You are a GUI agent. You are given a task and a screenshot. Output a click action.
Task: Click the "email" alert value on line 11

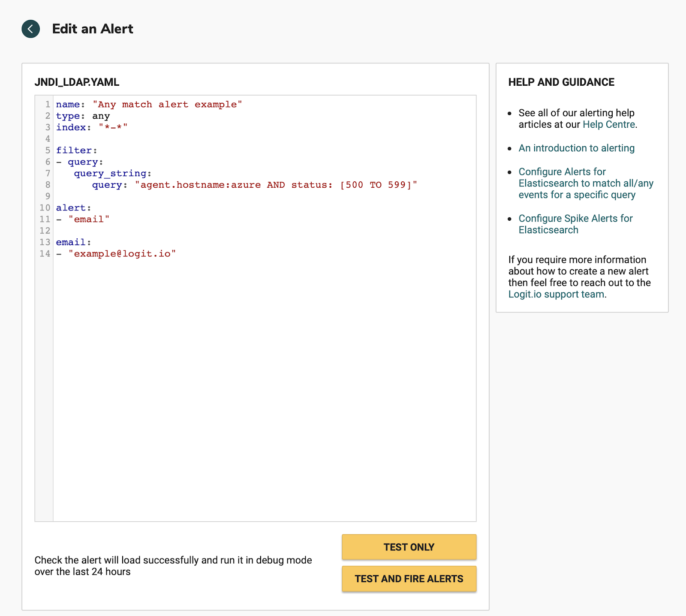click(x=89, y=219)
